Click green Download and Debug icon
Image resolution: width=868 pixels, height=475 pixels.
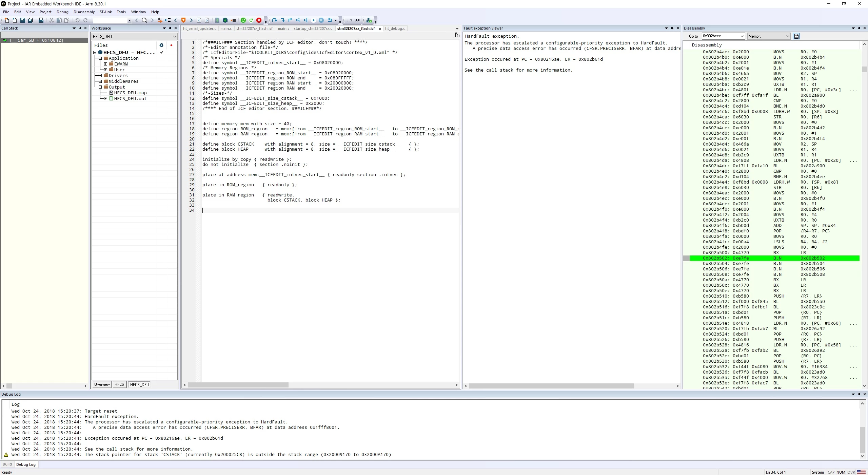[x=243, y=20]
